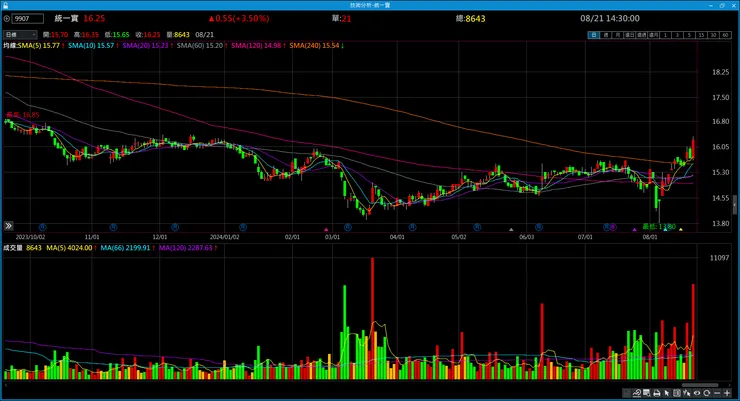Select the arrow pointer tool in bottom toolbar
Screen dimensions: 740x401
[667, 393]
